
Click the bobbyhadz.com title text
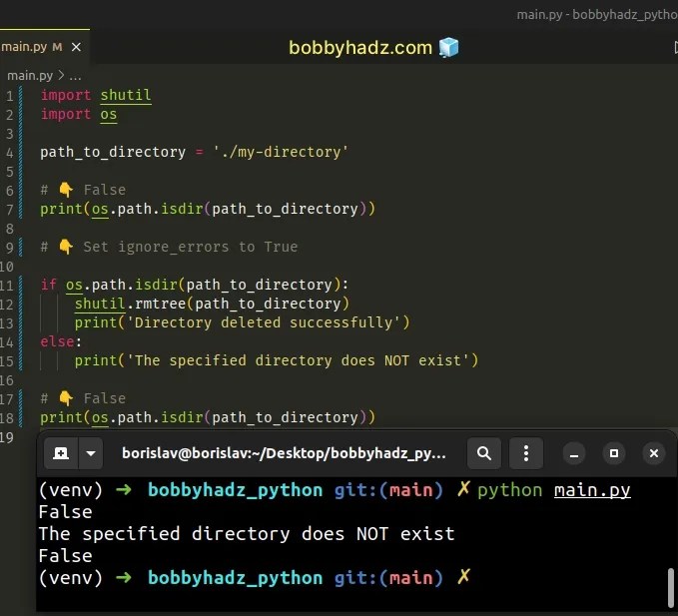[x=360, y=48]
